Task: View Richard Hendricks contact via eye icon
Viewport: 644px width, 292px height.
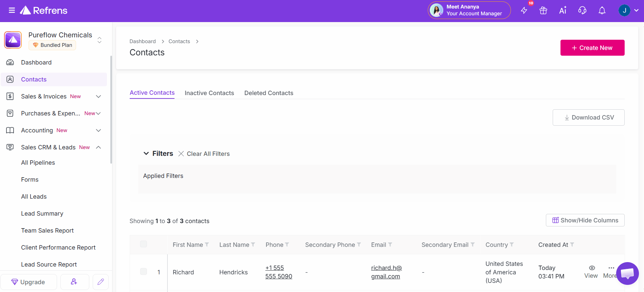Action: coord(591,268)
